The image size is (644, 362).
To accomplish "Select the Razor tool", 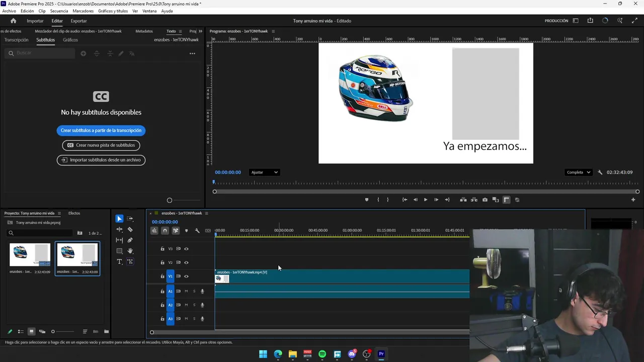I will 130,229.
